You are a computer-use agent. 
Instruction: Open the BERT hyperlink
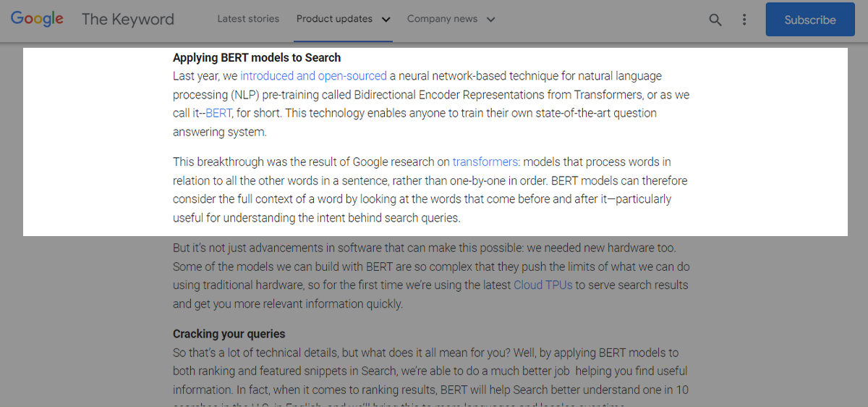(218, 113)
